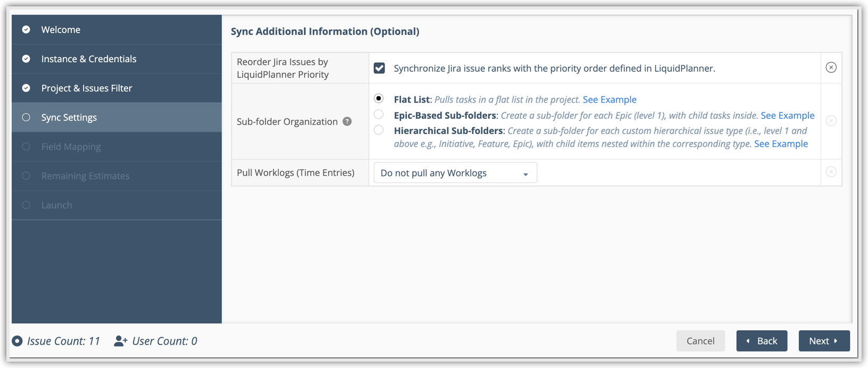Click the Issue Count indicator icon
Image resolution: width=868 pixels, height=368 pixels.
coord(18,341)
